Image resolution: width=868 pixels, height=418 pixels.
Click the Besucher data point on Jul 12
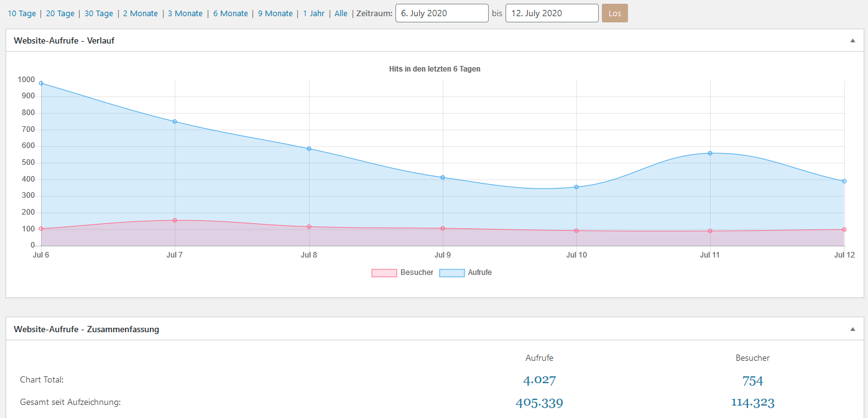point(844,230)
